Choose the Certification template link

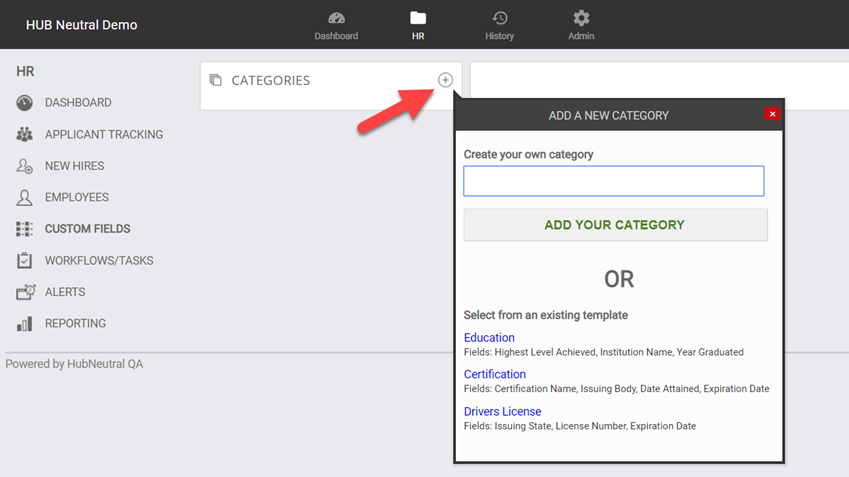(494, 374)
